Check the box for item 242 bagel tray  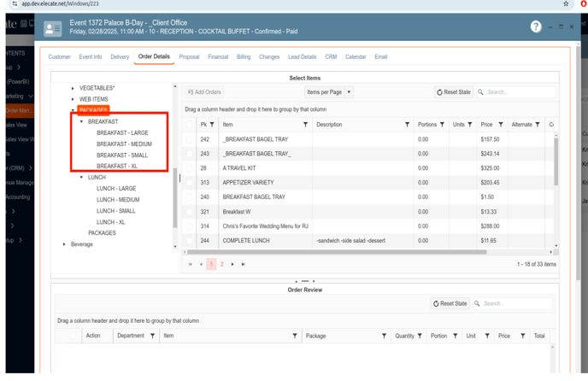tap(190, 139)
